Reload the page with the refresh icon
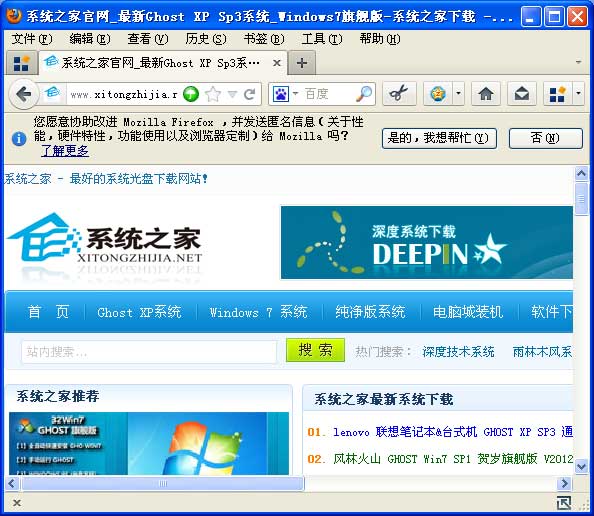Screen dimensions: 594x516 pyautogui.click(x=249, y=94)
